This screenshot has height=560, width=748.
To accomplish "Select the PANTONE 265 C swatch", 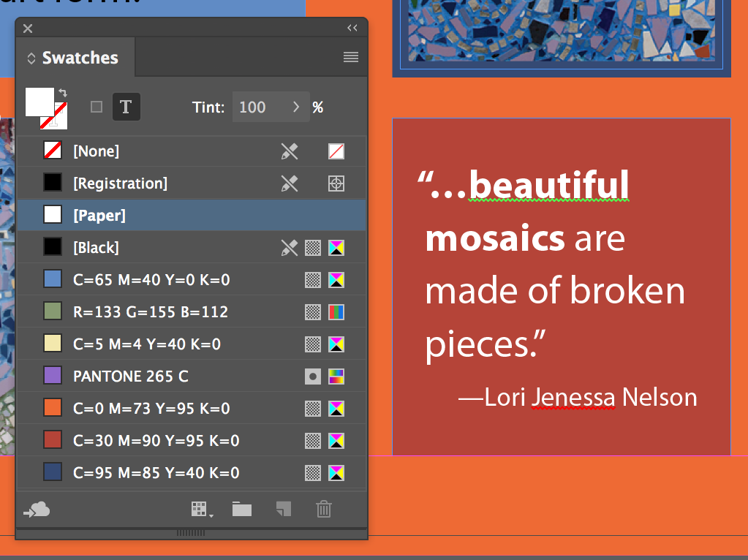I will coord(191,377).
